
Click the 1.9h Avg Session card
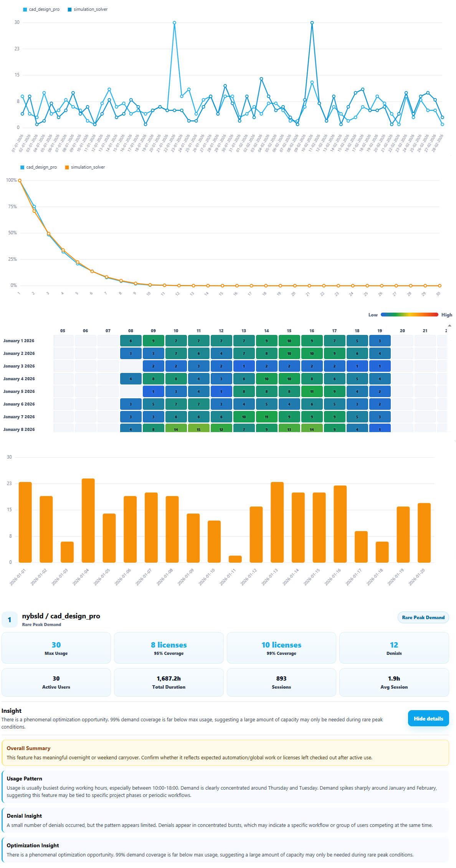coord(394,682)
